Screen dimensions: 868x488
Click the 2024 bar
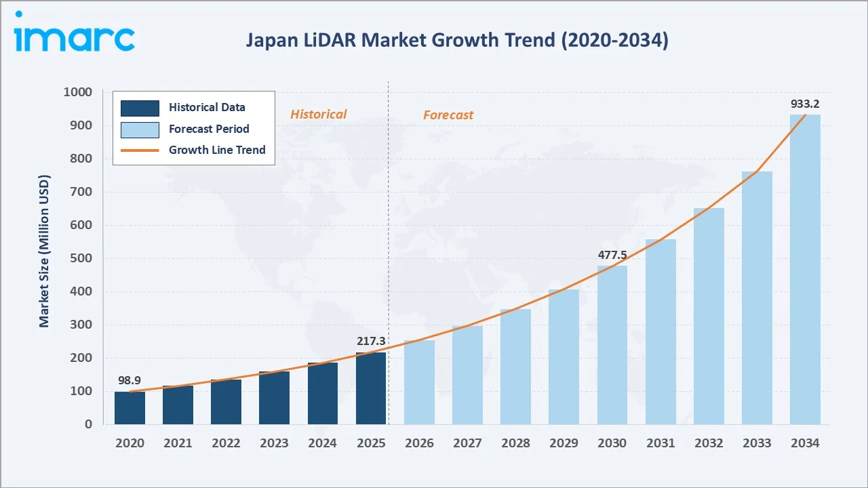[323, 393]
